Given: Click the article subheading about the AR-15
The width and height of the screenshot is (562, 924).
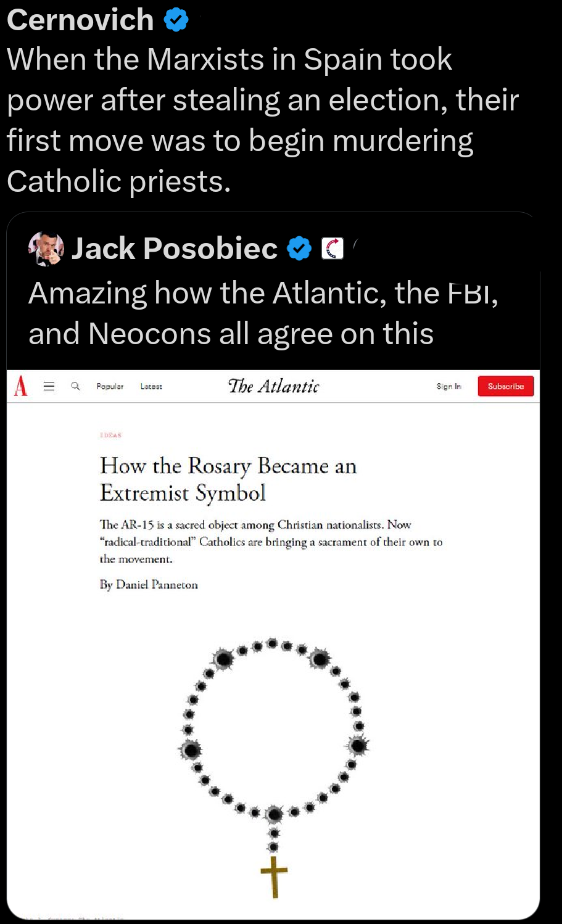Looking at the screenshot, I should [271, 542].
